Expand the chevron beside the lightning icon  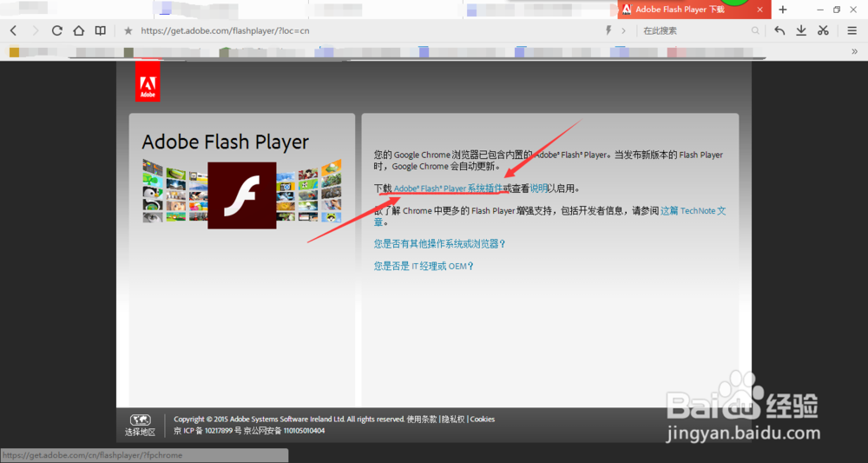tap(623, 30)
